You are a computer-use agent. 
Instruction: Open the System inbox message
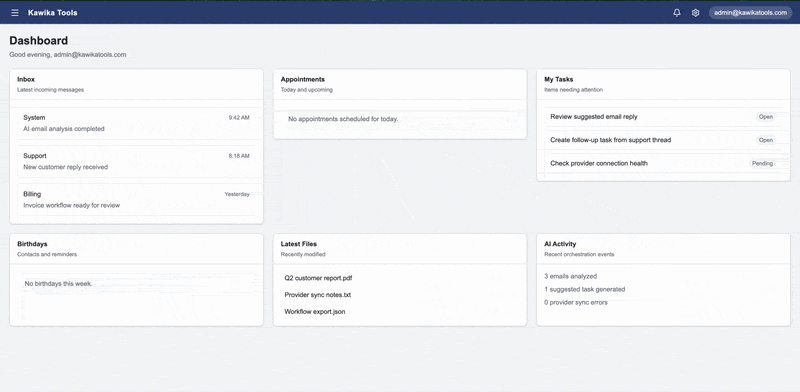coord(136,123)
